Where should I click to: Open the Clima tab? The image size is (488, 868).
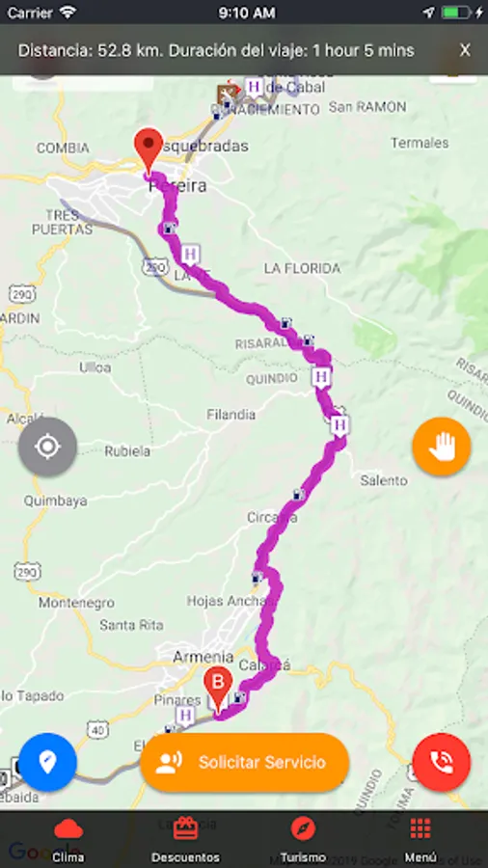point(68,840)
